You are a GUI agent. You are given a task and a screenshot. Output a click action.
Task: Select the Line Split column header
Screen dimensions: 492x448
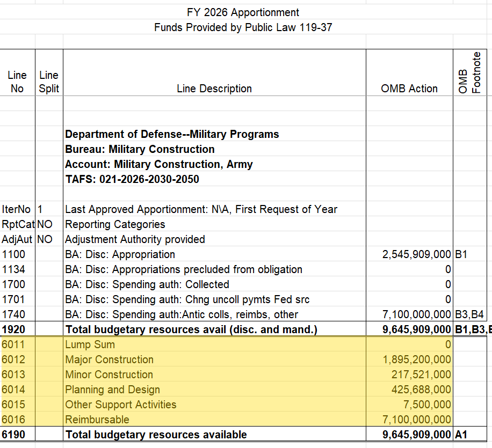[48, 82]
